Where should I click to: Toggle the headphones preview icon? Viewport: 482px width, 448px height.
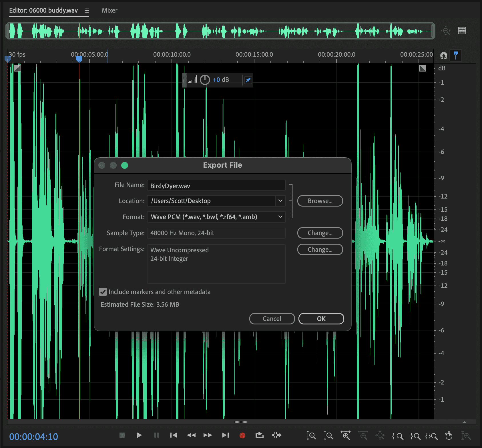443,55
